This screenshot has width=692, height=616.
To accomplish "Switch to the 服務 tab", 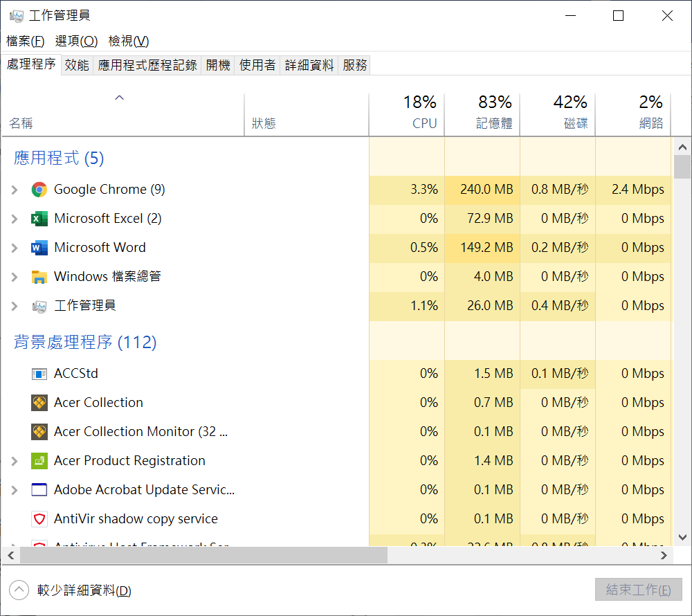I will [x=354, y=65].
